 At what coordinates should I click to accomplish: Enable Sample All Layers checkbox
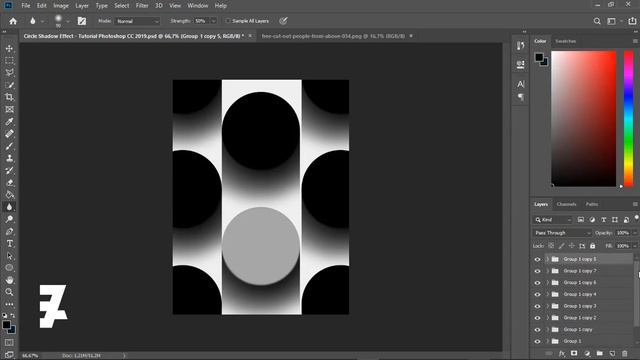[228, 21]
